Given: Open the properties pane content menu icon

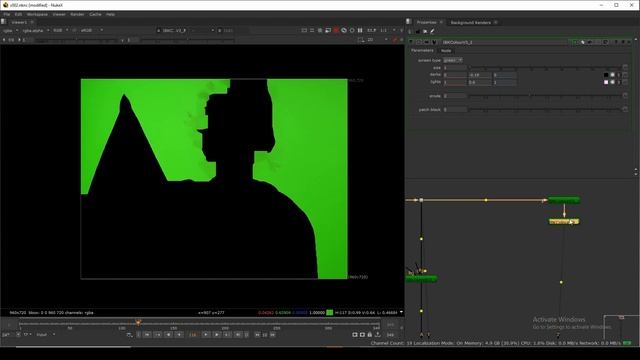Looking at the screenshot, I should 409,22.
